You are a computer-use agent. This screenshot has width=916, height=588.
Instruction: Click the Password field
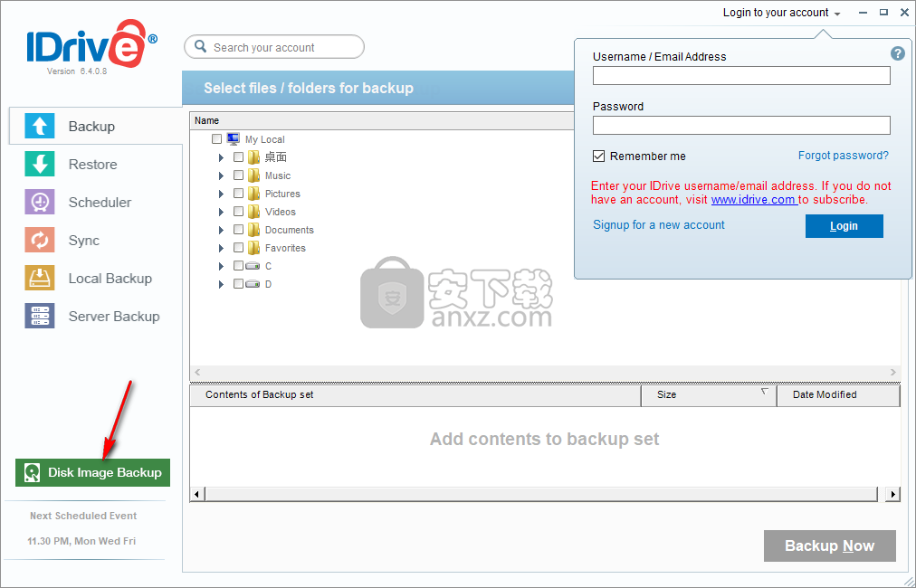(x=741, y=125)
